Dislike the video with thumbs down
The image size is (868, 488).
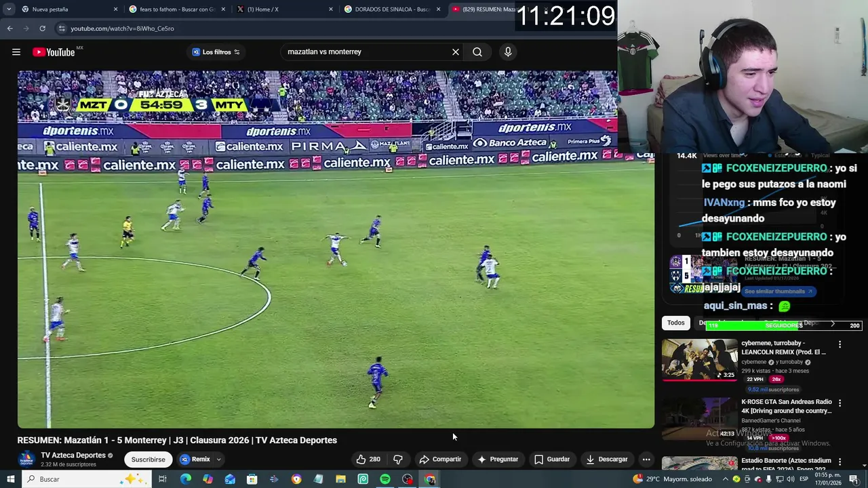click(x=398, y=460)
